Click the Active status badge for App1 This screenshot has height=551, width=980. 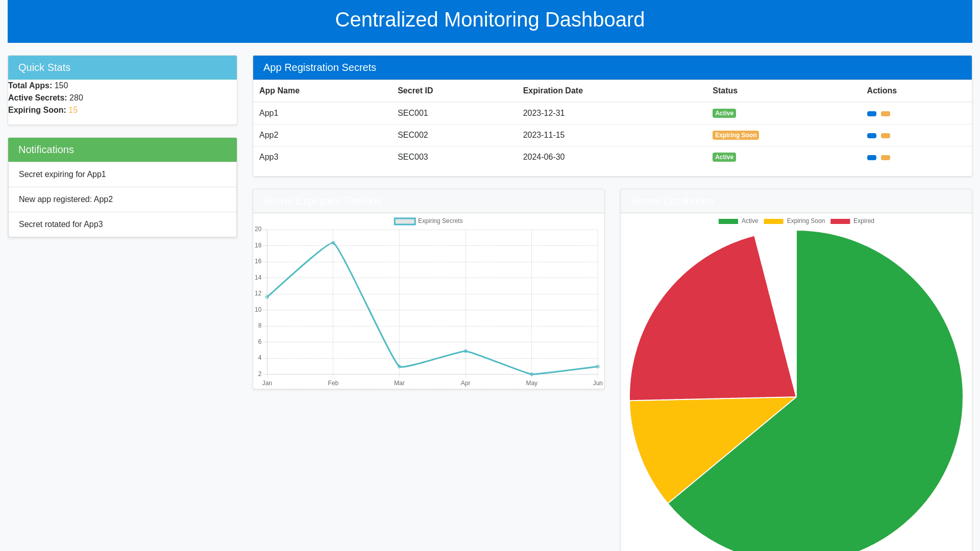724,113
